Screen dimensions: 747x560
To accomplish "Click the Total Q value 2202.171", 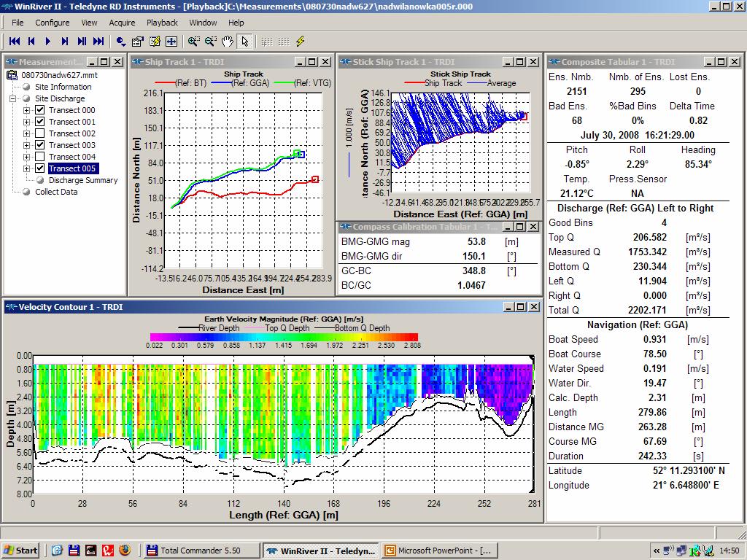I will tap(647, 310).
